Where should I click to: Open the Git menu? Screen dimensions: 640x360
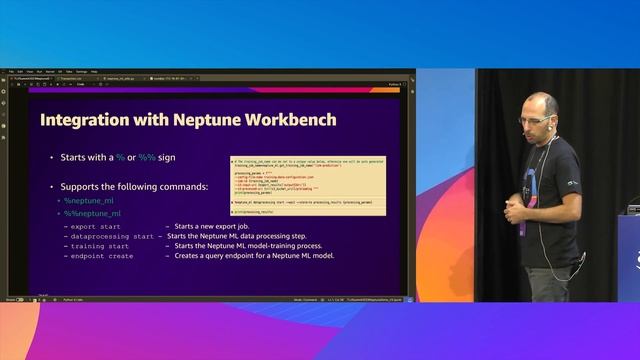pyautogui.click(x=60, y=72)
